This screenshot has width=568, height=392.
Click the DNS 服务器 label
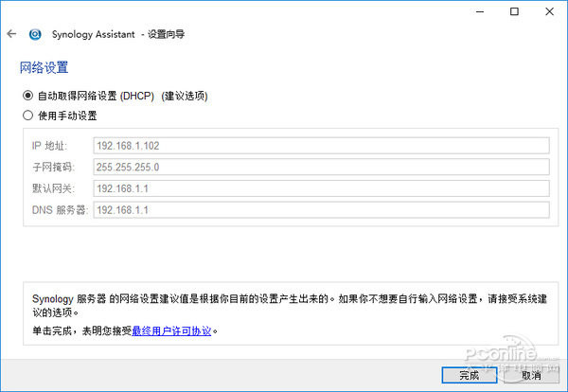tap(60, 210)
